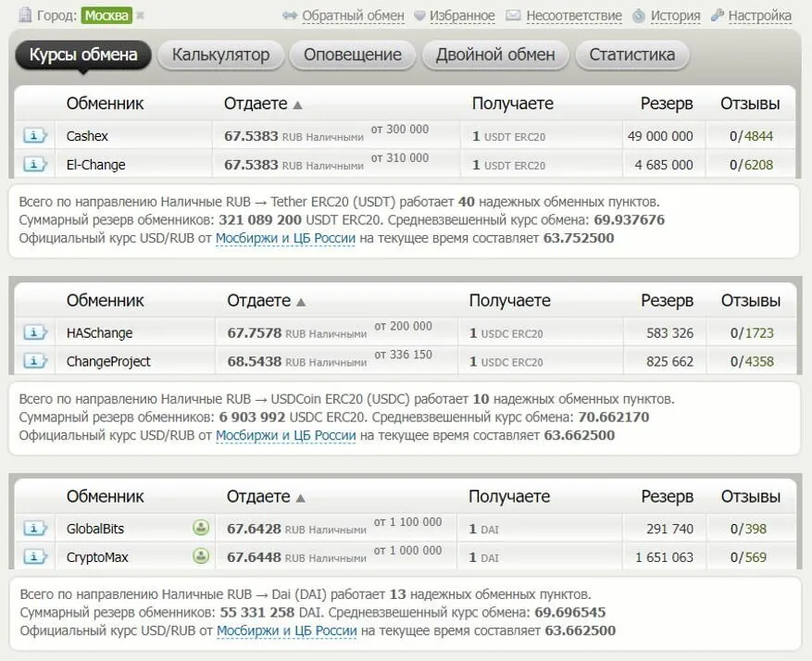Open the Статистика tab

pyautogui.click(x=631, y=55)
